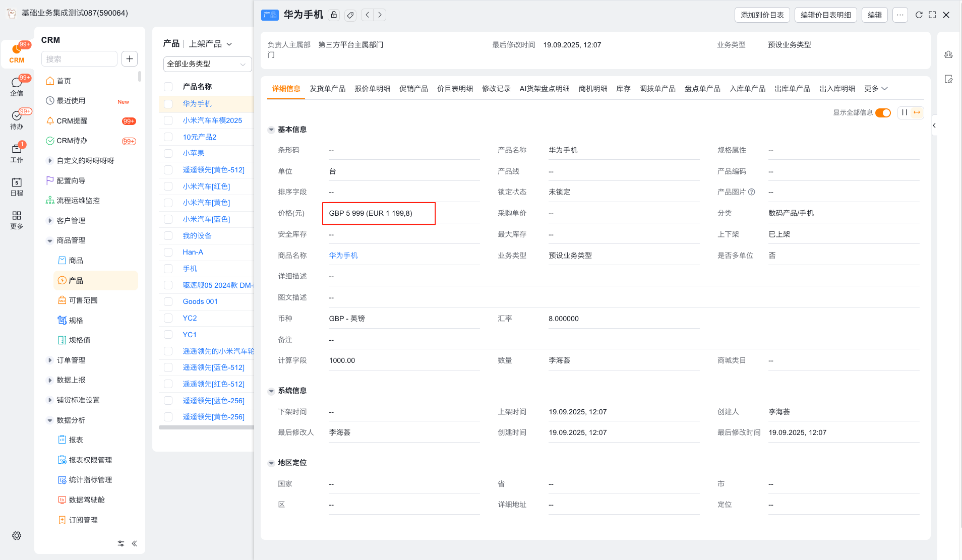Open 日程 calendar in the left rail
The height and width of the screenshot is (560, 962).
click(x=17, y=186)
